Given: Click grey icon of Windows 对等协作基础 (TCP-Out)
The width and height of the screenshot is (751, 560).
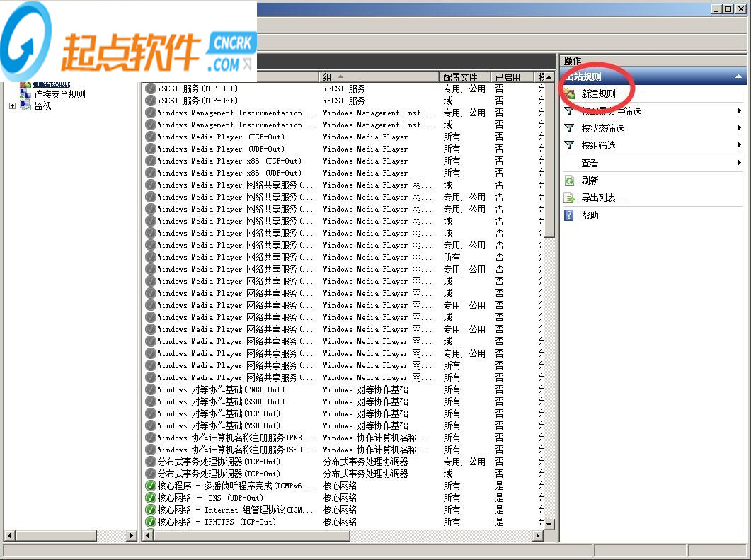Looking at the screenshot, I should tap(150, 413).
